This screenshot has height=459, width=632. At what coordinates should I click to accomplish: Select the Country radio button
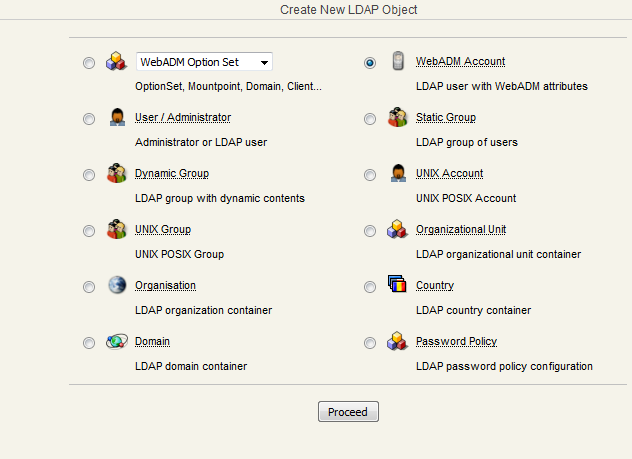(x=370, y=287)
